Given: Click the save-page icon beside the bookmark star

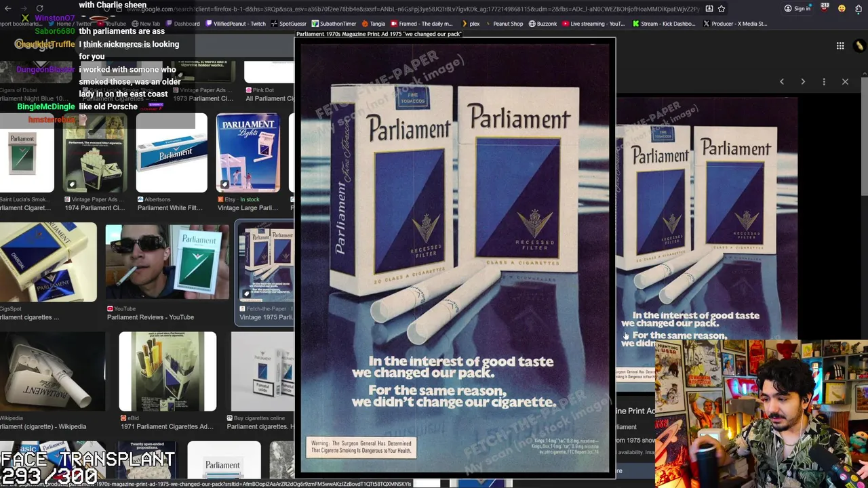Looking at the screenshot, I should pos(709,9).
